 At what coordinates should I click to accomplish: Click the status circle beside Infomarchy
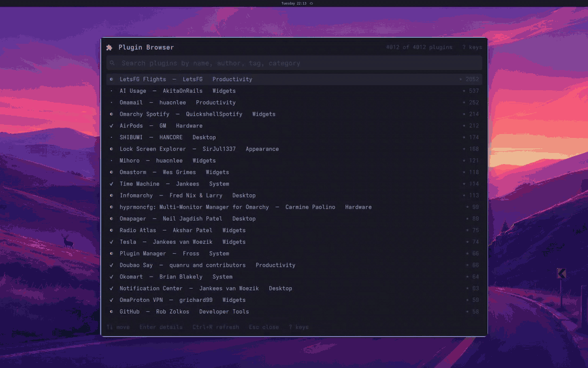pyautogui.click(x=111, y=195)
